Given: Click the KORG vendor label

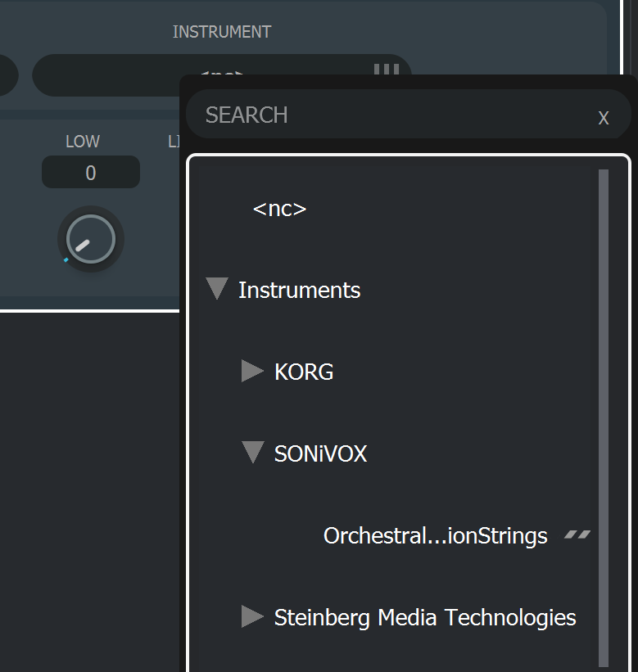Looking at the screenshot, I should coord(304,372).
